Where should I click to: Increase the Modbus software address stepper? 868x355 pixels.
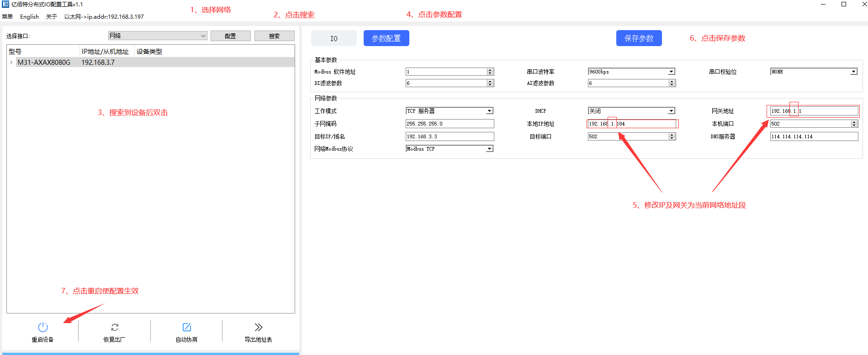tap(490, 70)
